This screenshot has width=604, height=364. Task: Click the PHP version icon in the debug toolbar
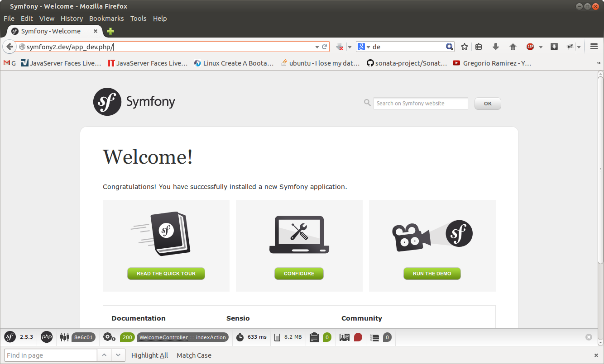click(46, 337)
